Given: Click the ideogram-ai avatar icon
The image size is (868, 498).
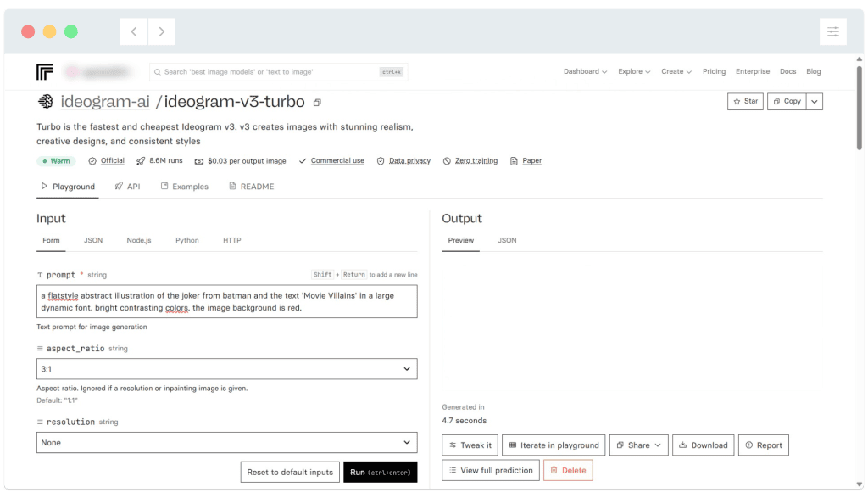Looking at the screenshot, I should [46, 101].
